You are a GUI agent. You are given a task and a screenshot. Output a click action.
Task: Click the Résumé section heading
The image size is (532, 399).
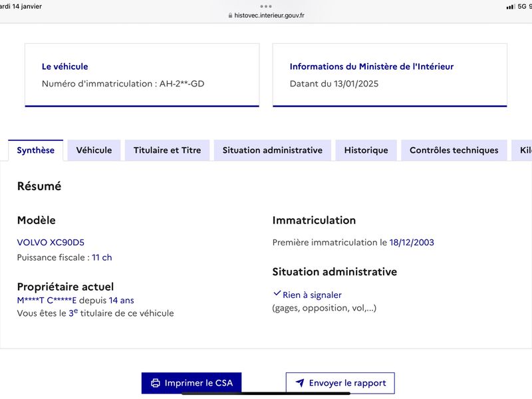point(39,186)
